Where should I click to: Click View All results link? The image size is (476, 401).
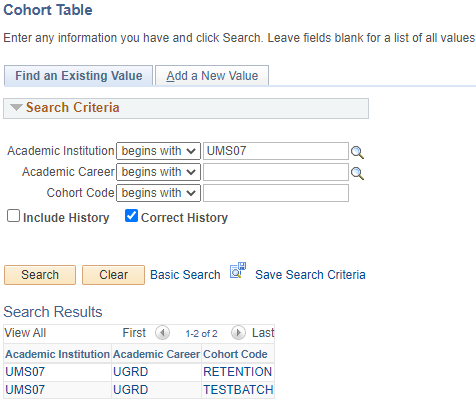click(25, 333)
